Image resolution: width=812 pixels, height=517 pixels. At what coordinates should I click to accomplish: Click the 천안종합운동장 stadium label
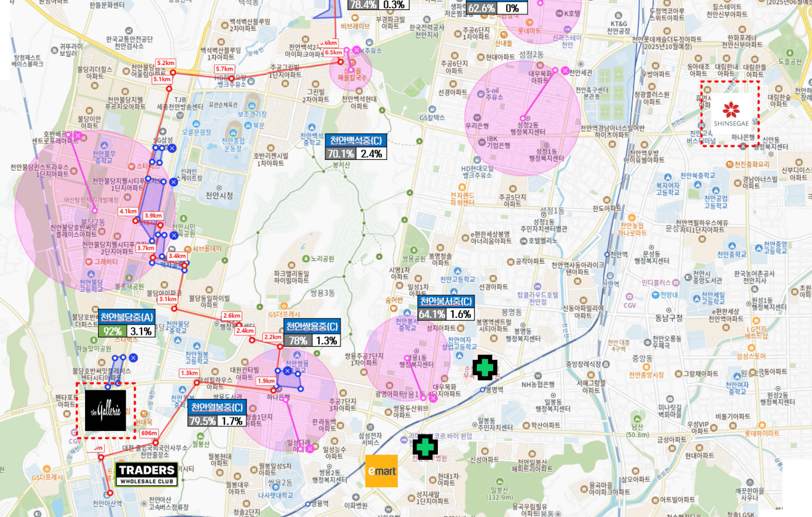(232, 145)
